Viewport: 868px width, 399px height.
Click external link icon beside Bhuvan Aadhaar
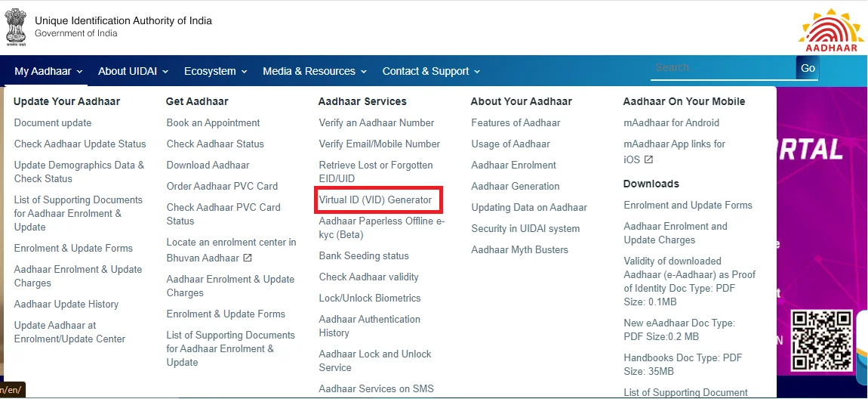248,258
